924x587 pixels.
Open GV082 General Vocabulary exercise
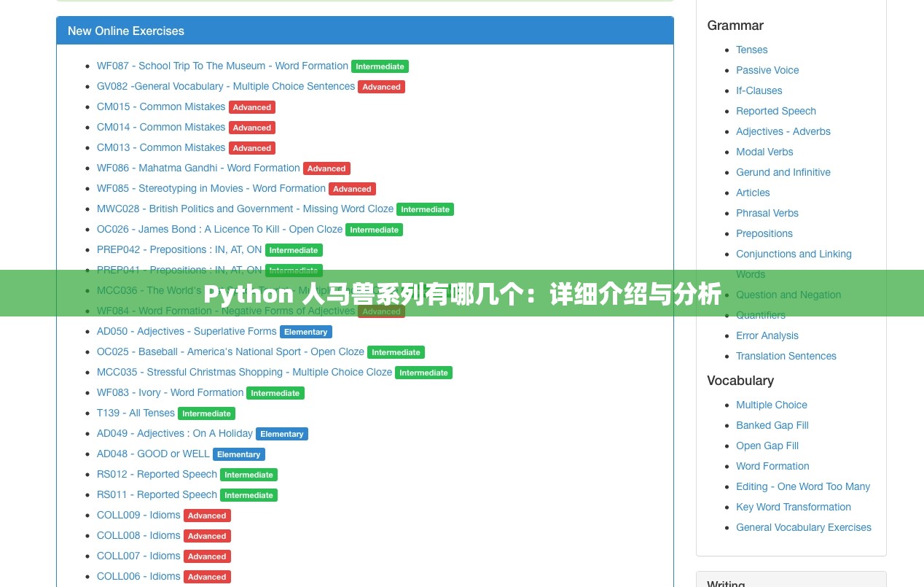[226, 86]
